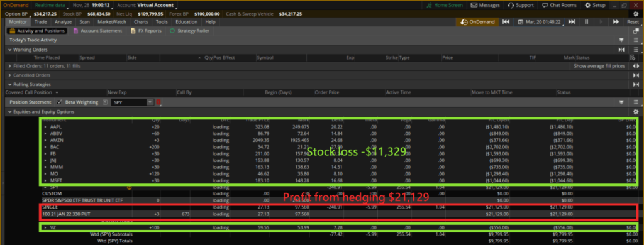
Task: Open the Strategy Roller subtab
Action: click(189, 31)
